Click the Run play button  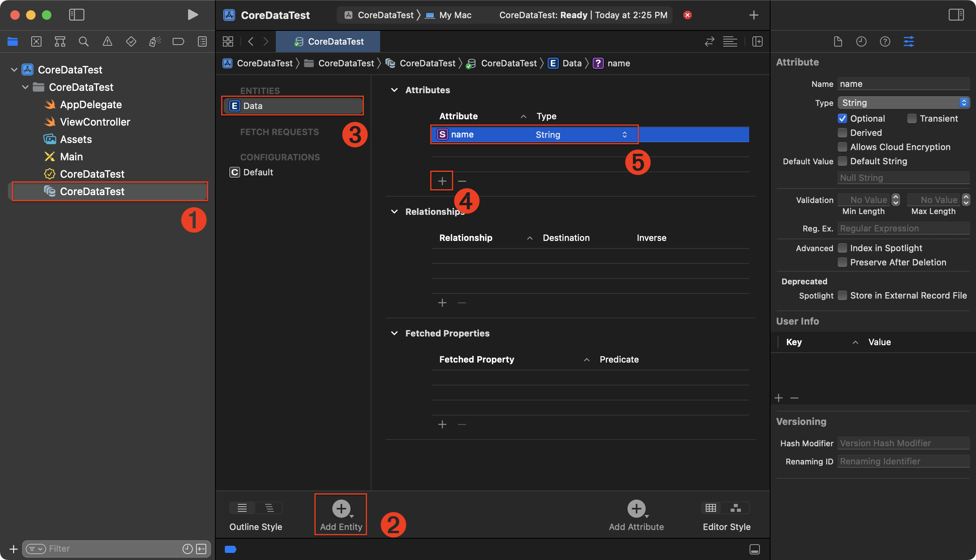coord(192,15)
